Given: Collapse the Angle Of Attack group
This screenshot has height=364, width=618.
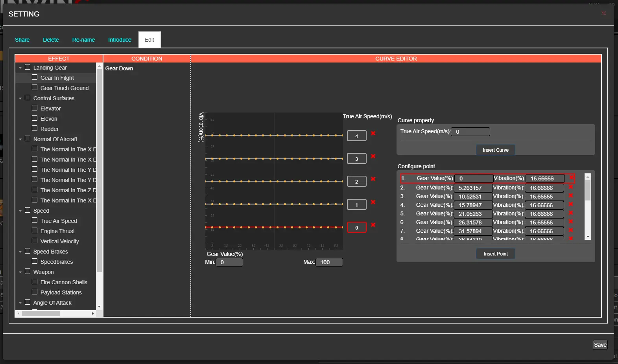Looking at the screenshot, I should click(20, 303).
